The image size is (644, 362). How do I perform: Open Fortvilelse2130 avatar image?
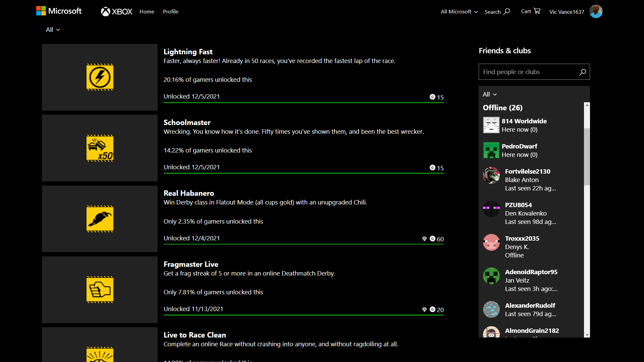pyautogui.click(x=491, y=175)
